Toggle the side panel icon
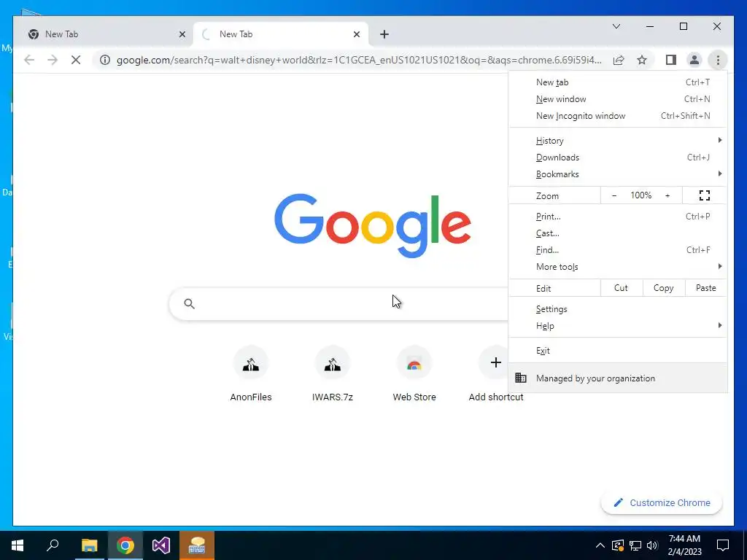Image resolution: width=747 pixels, height=560 pixels. pos(671,60)
